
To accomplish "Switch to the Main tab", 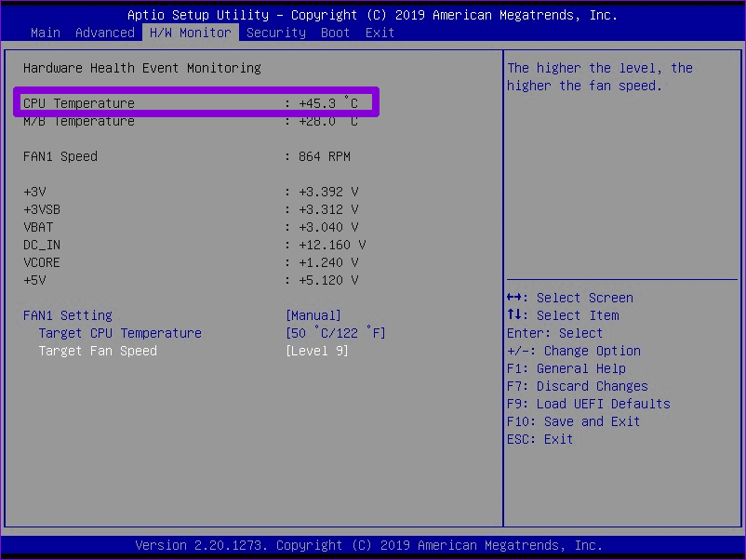I will pyautogui.click(x=45, y=32).
